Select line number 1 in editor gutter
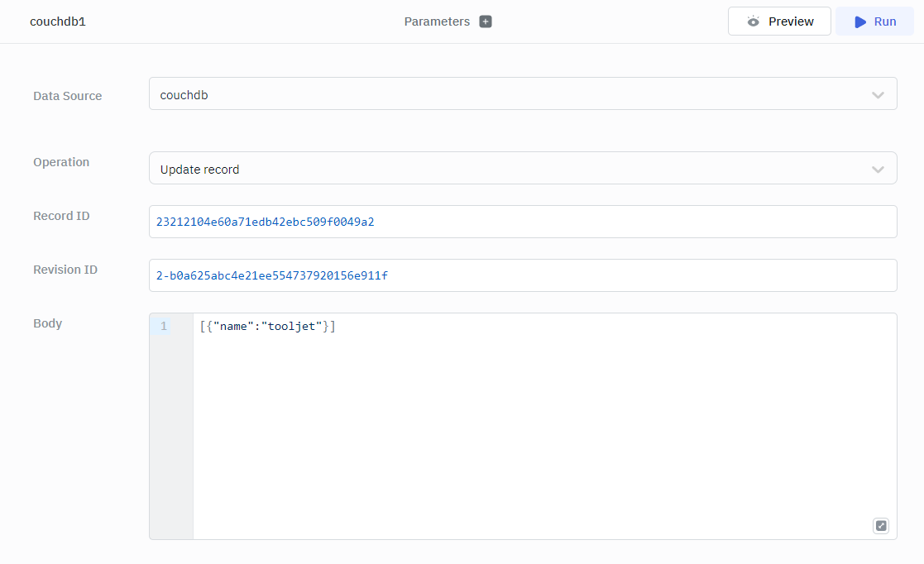The height and width of the screenshot is (564, 924). click(x=164, y=327)
